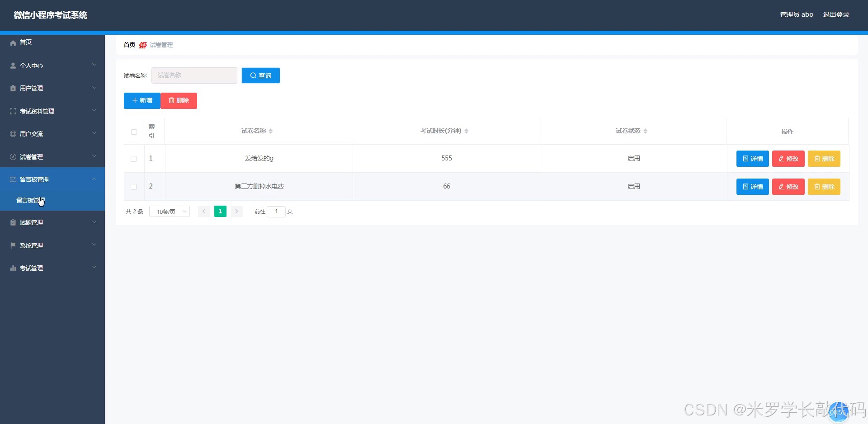Click 退出登录 in the header
The image size is (868, 424).
[x=836, y=14]
